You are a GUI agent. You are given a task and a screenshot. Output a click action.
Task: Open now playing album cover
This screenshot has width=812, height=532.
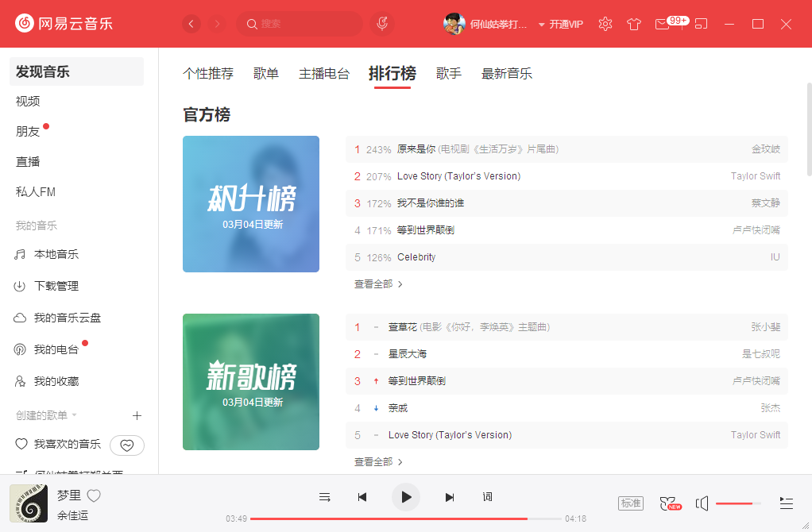(29, 503)
